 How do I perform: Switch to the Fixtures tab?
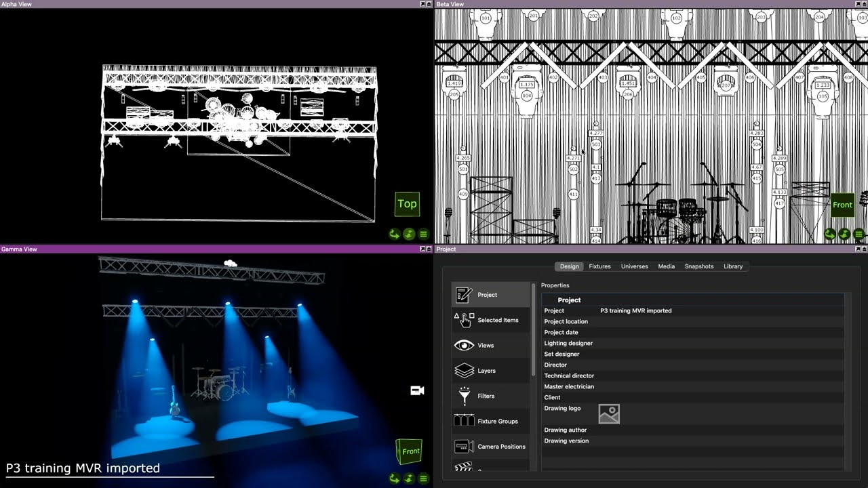pyautogui.click(x=599, y=266)
